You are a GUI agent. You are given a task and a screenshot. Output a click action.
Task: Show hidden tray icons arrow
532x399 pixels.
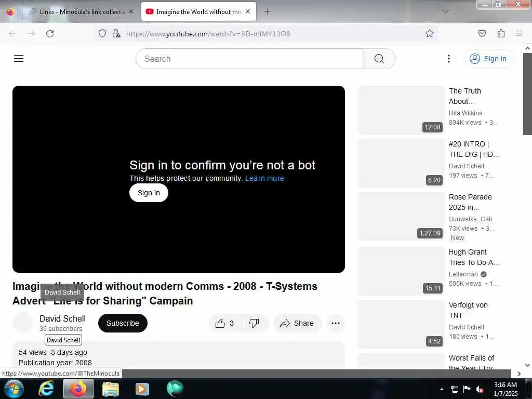442,389
